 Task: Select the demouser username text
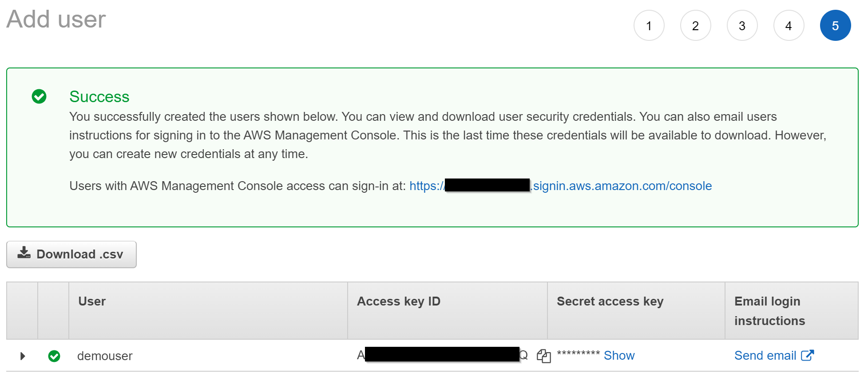tap(104, 356)
